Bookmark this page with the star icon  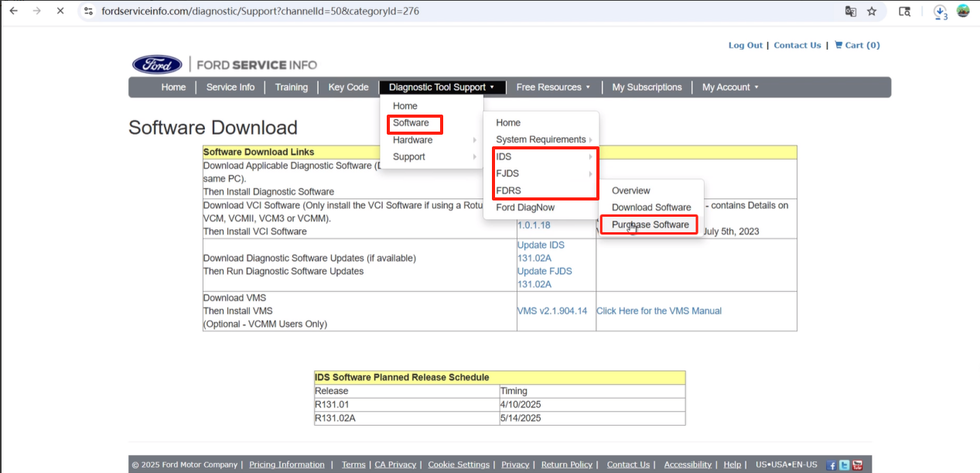point(872,12)
